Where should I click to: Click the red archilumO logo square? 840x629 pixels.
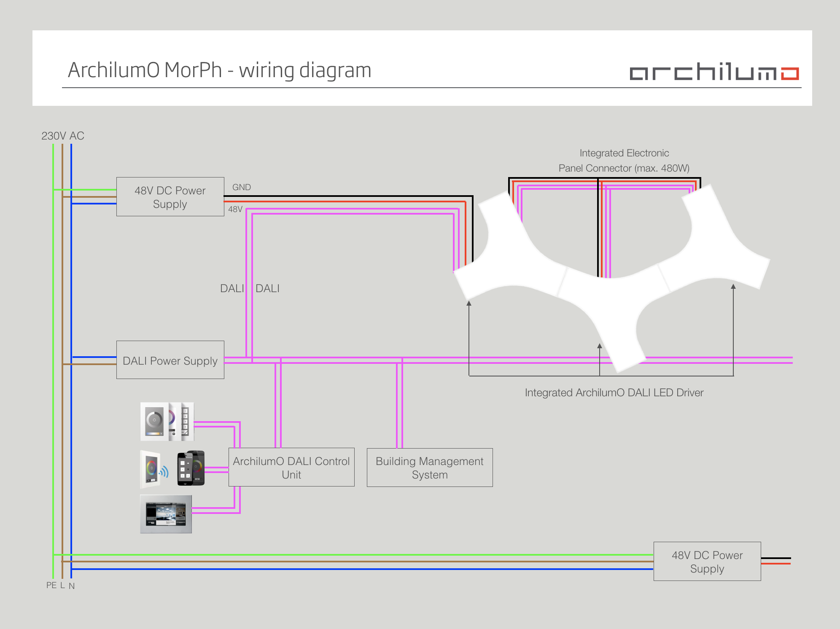[789, 74]
